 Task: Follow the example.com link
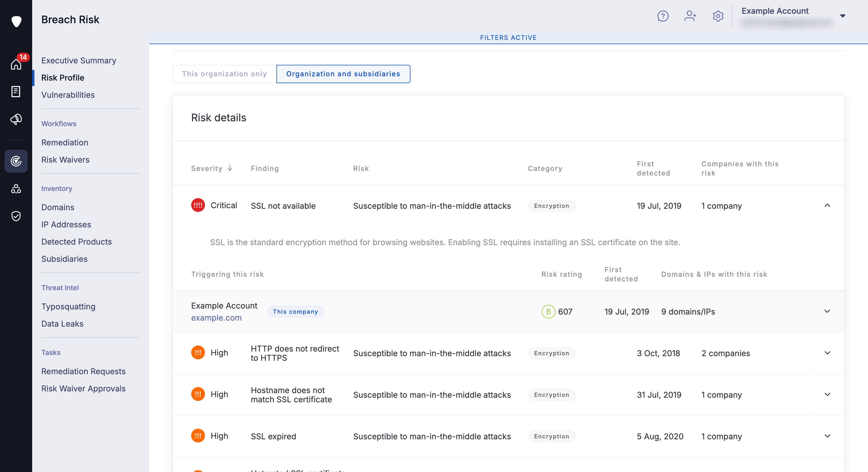[216, 317]
